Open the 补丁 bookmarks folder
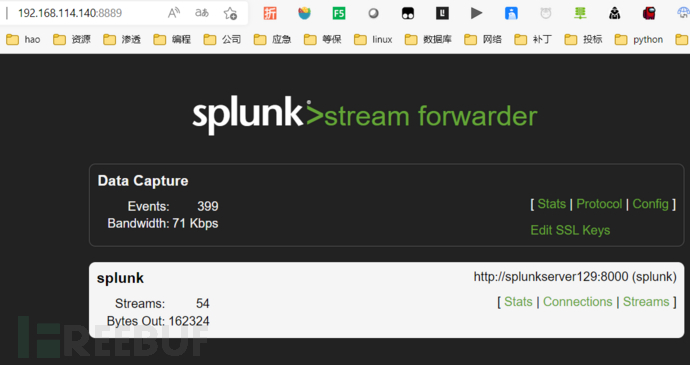 click(533, 40)
